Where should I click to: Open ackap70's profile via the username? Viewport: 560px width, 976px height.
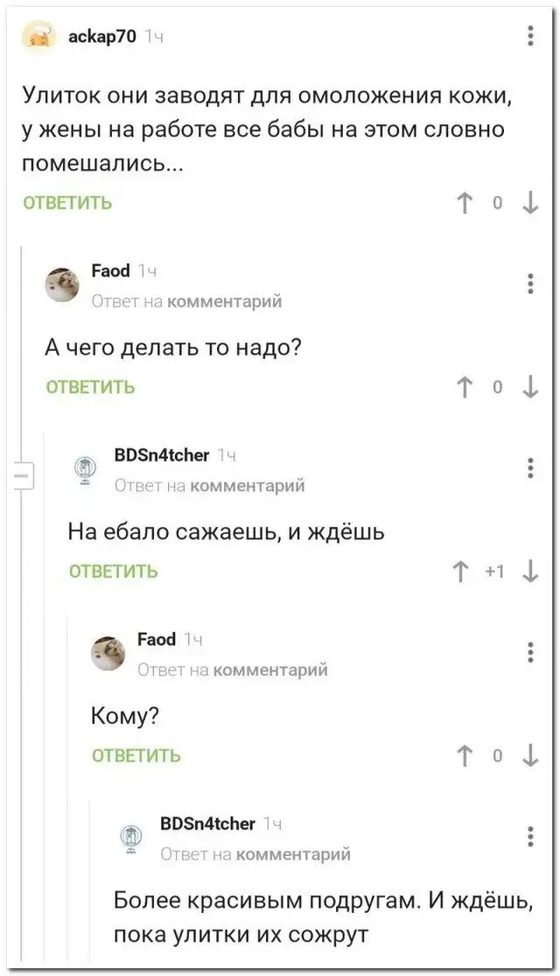(101, 36)
